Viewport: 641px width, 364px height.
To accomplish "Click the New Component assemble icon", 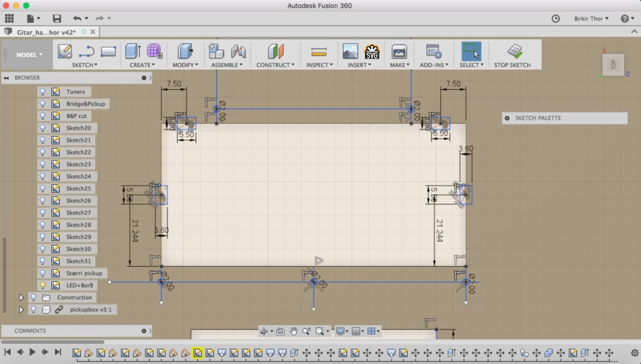I will click(216, 51).
